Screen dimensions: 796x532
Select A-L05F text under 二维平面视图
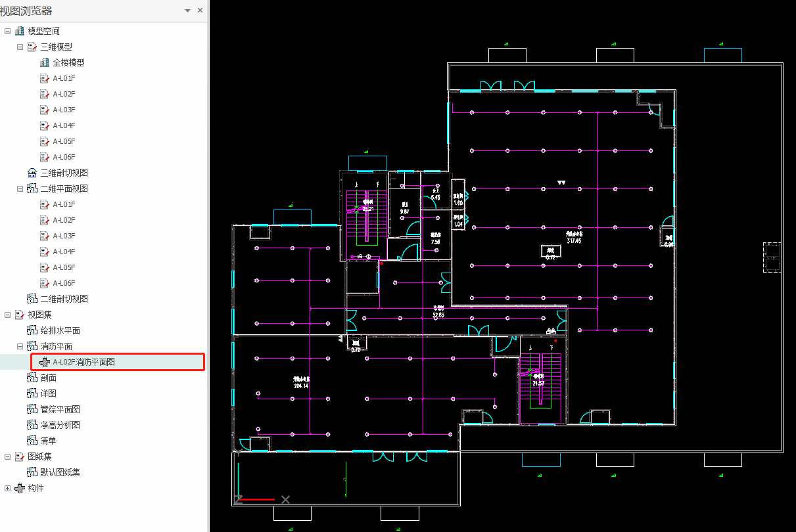tap(64, 267)
